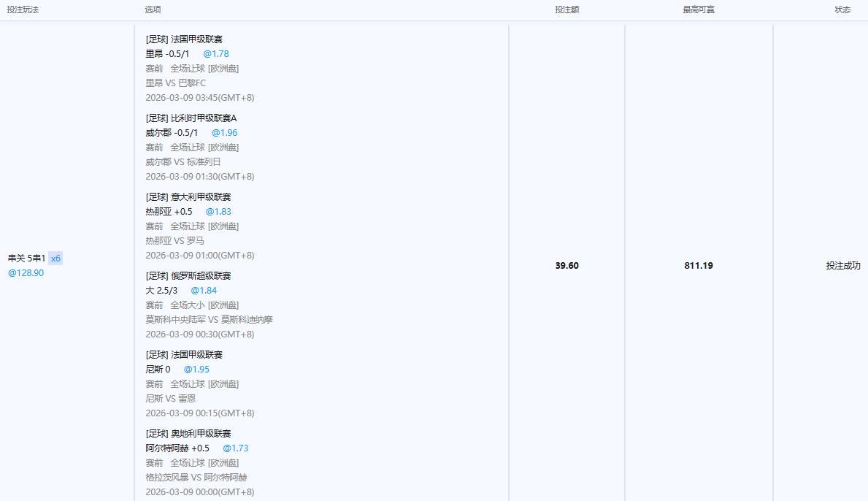Click the @1.84 odds for 大 2.5/3

(x=204, y=291)
